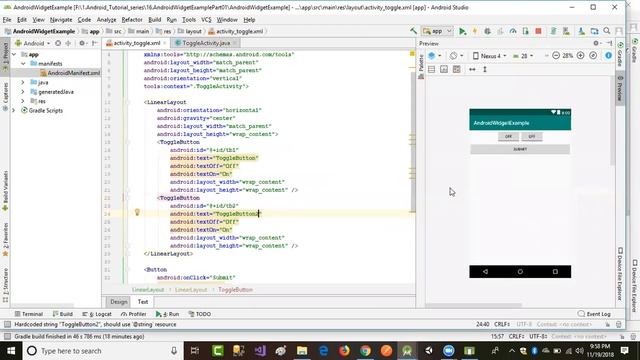Show preview warnings info icon

point(608,56)
